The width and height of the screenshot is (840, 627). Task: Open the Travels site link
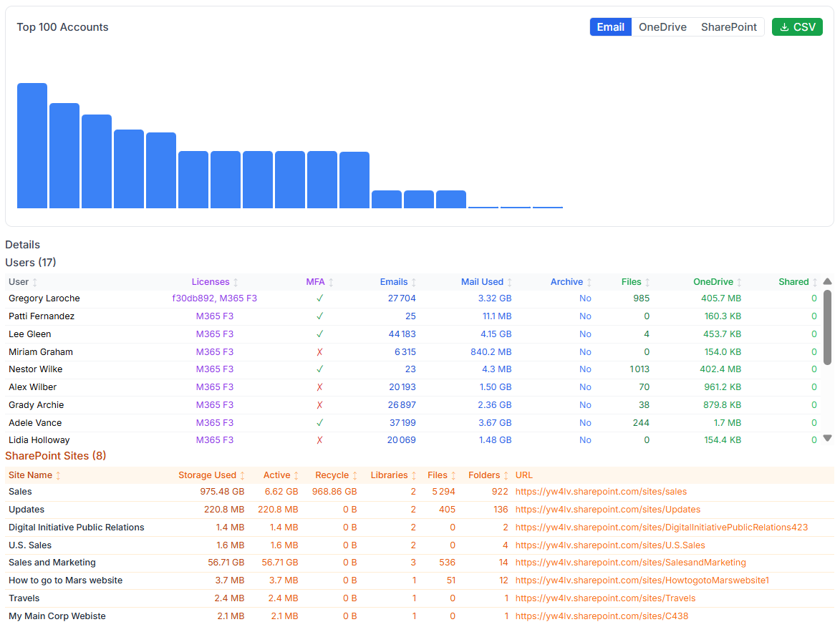click(605, 598)
